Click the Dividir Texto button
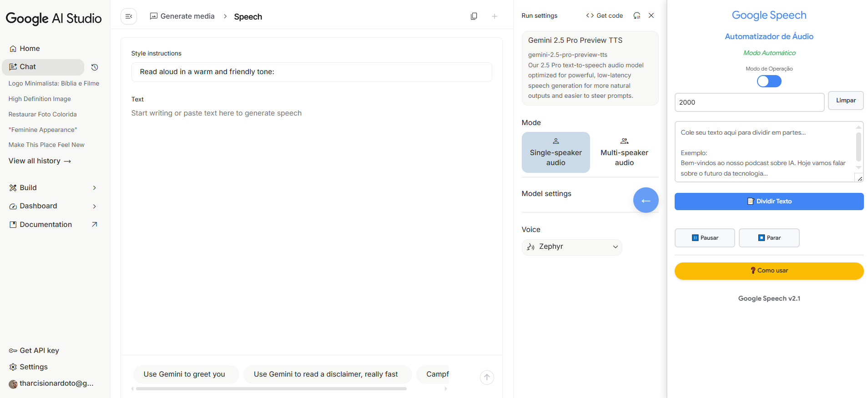The height and width of the screenshot is (398, 868). click(x=769, y=202)
